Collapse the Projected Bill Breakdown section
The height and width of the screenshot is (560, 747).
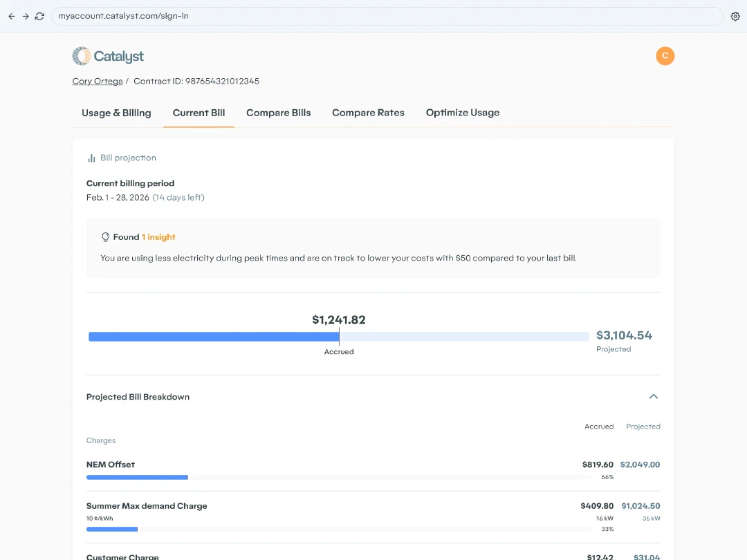point(653,397)
